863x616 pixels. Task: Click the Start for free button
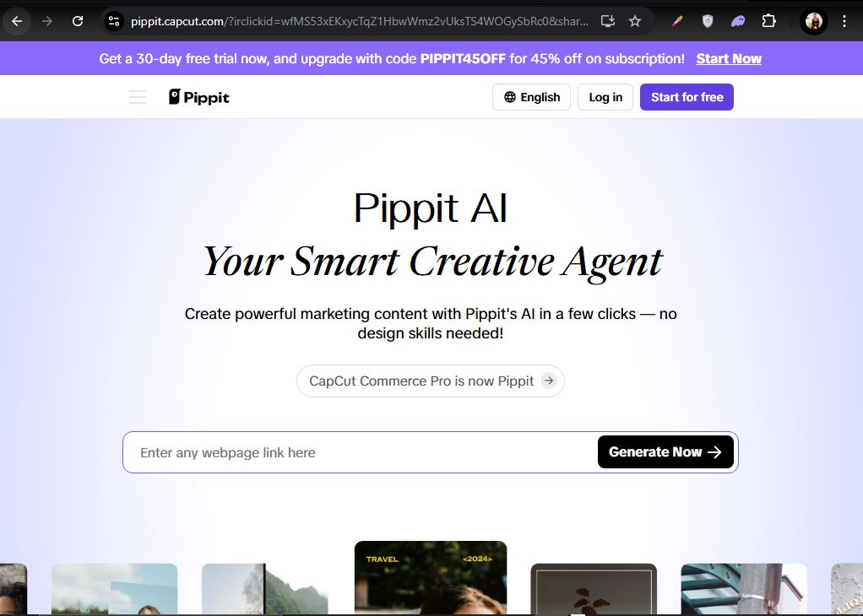(687, 97)
